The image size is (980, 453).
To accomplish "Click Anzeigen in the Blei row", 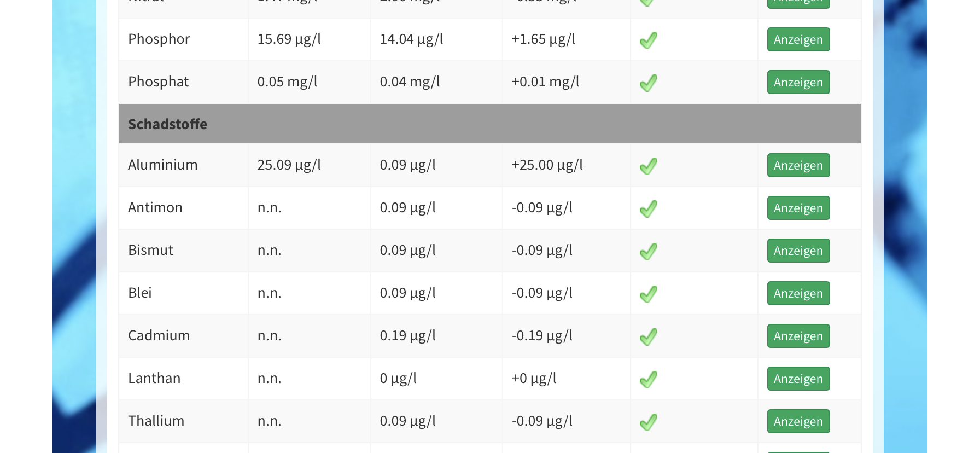I will tap(798, 293).
